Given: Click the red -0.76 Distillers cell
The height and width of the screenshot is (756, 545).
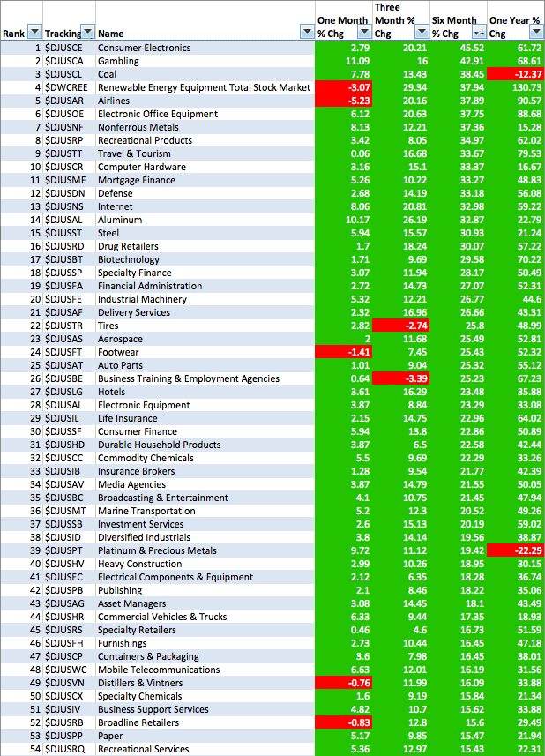Looking at the screenshot, I should point(344,683).
